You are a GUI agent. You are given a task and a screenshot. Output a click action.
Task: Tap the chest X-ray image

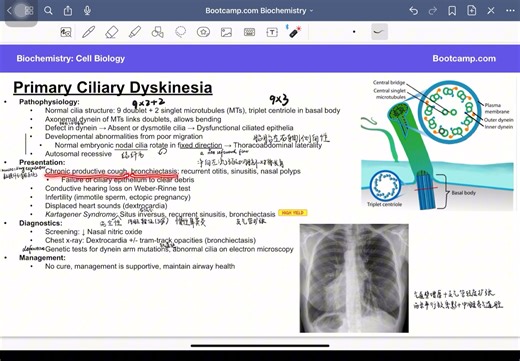(354, 278)
